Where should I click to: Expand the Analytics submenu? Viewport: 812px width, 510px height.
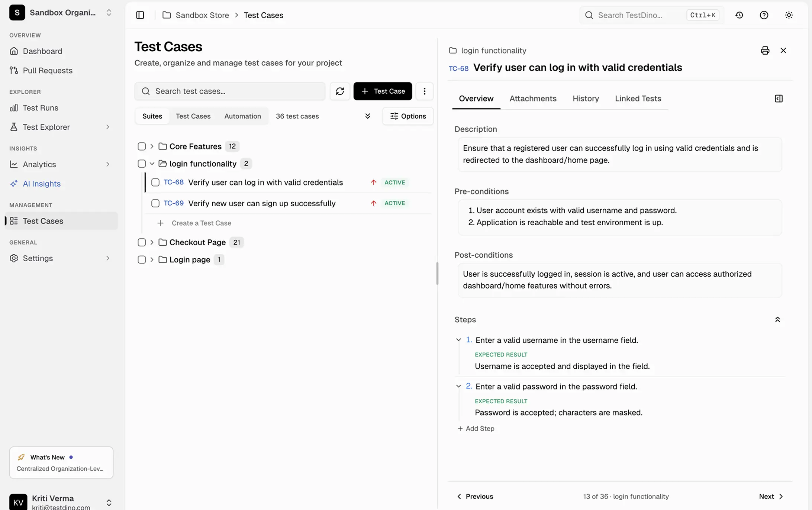click(107, 164)
